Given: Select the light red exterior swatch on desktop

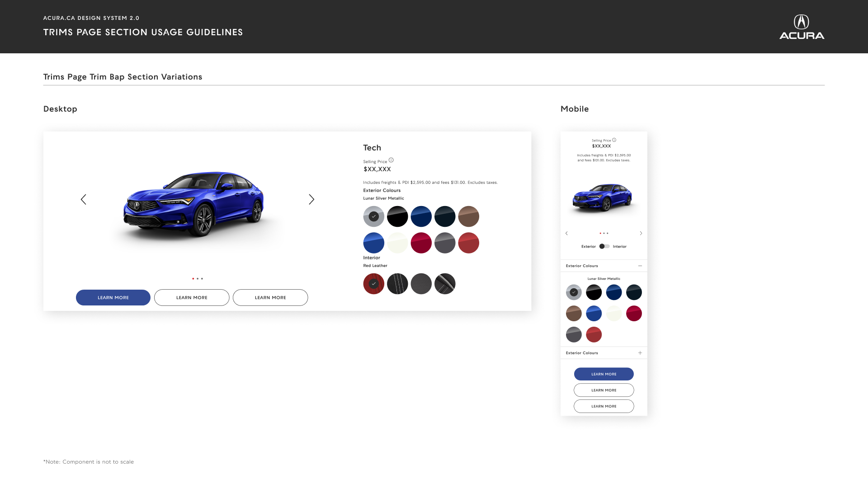Looking at the screenshot, I should click(x=469, y=243).
